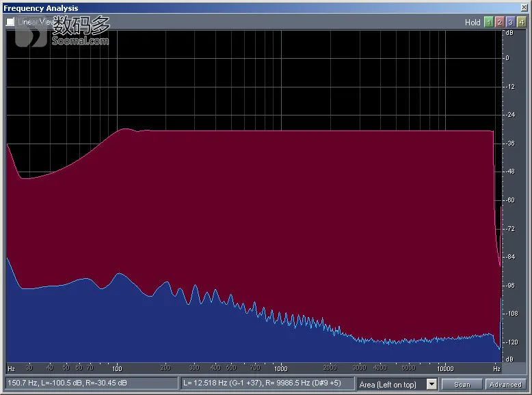Screen dimensions: 532x395
Task: Click the Advanced button
Action: tap(505, 384)
